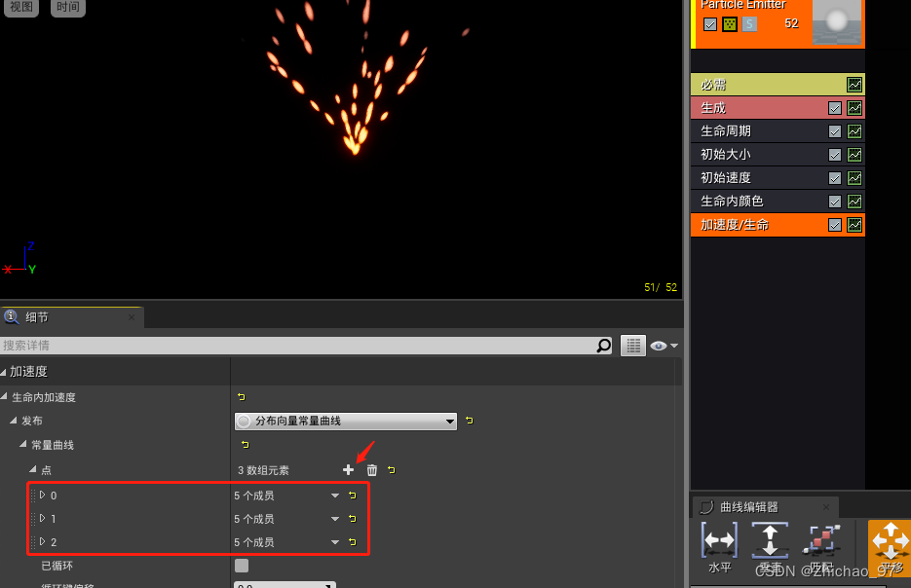This screenshot has height=588, width=911.
Task: Send 加速度/生命 module to curve editor
Action: (x=854, y=225)
